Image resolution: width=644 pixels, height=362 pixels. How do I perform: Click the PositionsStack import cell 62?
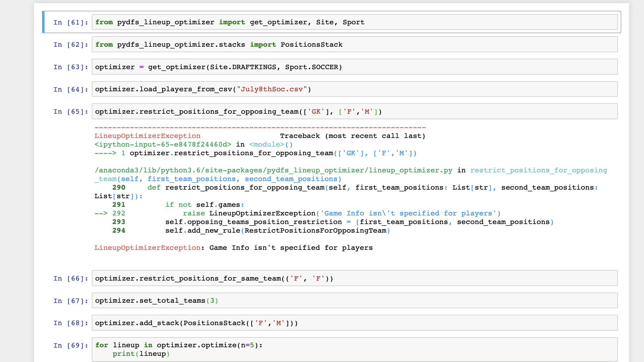[355, 45]
